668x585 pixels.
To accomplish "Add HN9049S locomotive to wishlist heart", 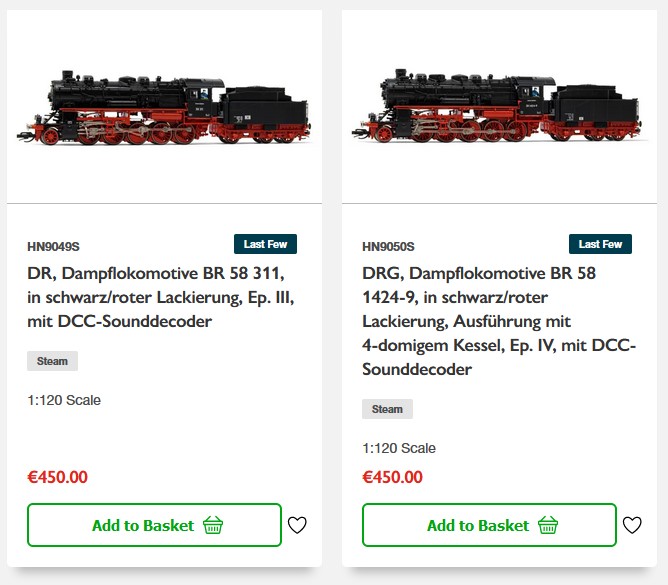I will coord(297,525).
